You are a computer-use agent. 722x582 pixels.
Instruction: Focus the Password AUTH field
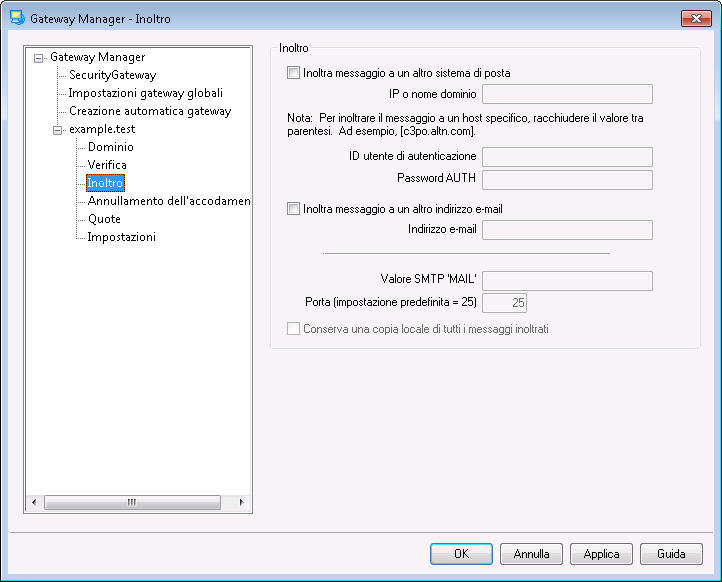point(567,180)
